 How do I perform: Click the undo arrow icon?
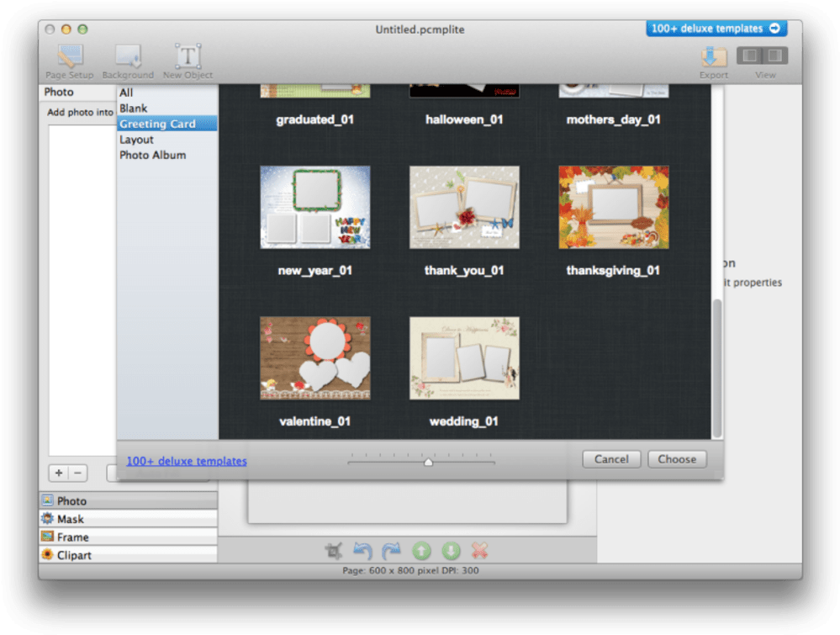pyautogui.click(x=362, y=550)
